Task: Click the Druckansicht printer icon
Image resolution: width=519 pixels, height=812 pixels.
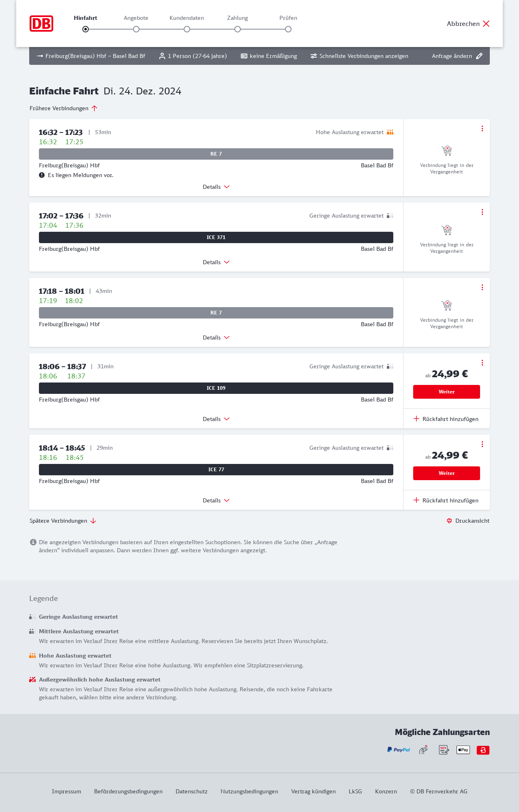Action: 449,521
